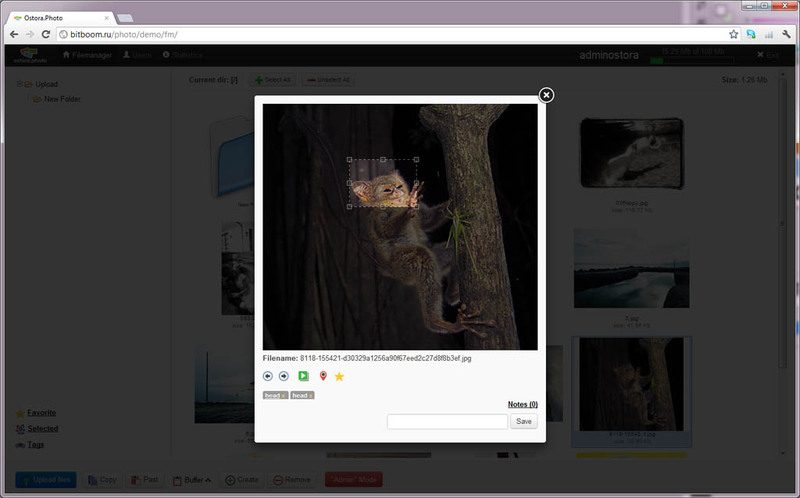
Task: Collapse the Upload folder tree node
Action: (x=19, y=84)
